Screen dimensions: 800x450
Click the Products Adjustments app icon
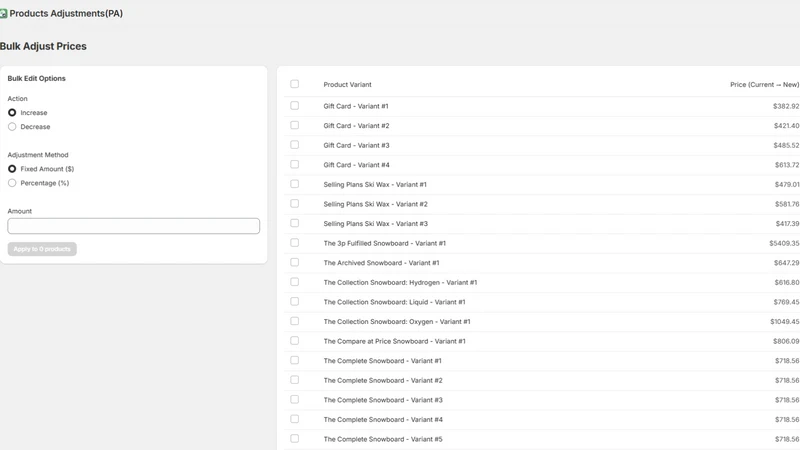click(x=3, y=14)
